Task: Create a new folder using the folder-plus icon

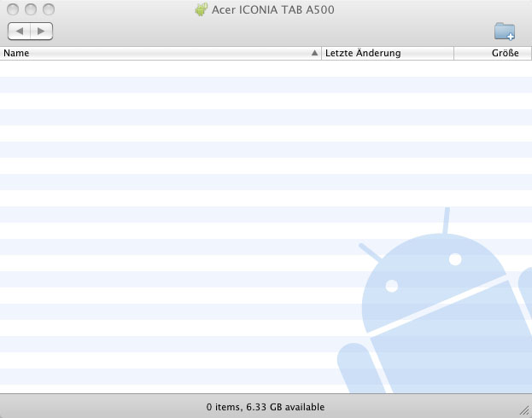Action: click(505, 32)
